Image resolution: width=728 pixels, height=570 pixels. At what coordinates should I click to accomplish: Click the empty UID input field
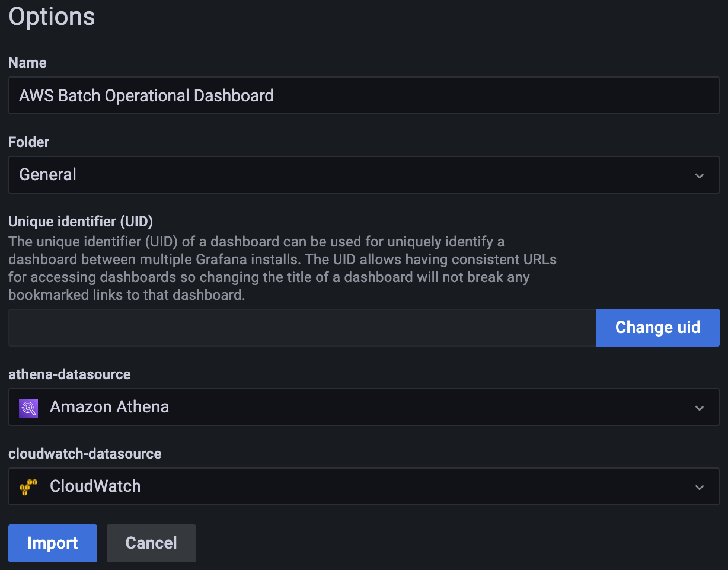302,328
